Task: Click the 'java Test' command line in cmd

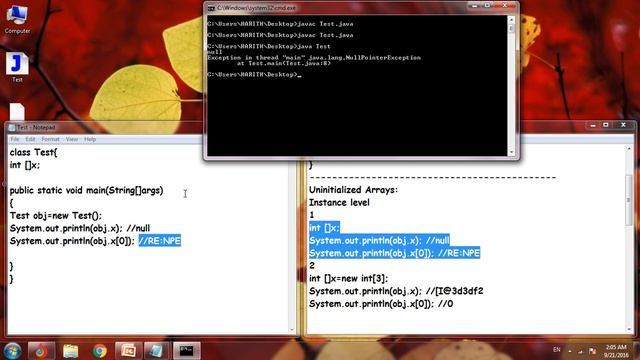Action: [x=269, y=46]
